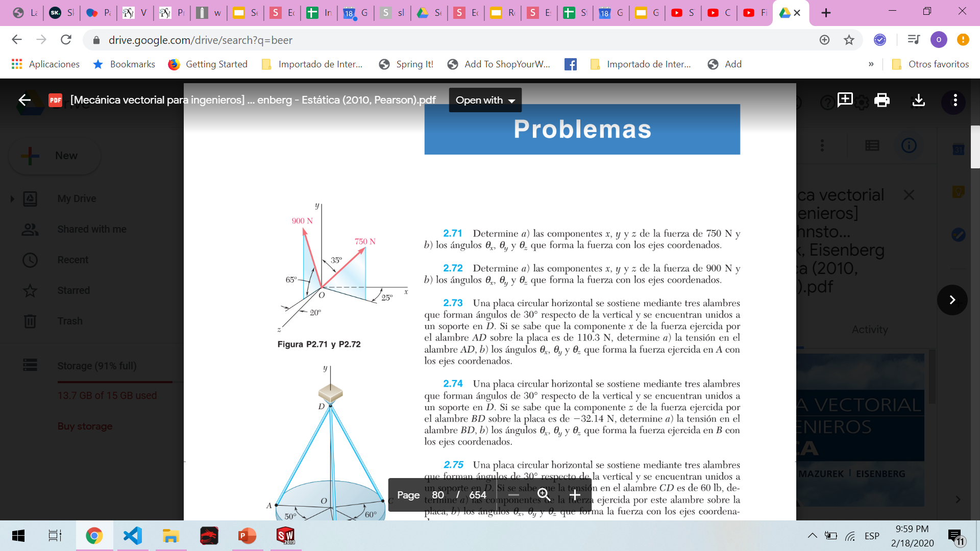The height and width of the screenshot is (551, 980).
Task: Click the add comment icon
Action: click(845, 99)
